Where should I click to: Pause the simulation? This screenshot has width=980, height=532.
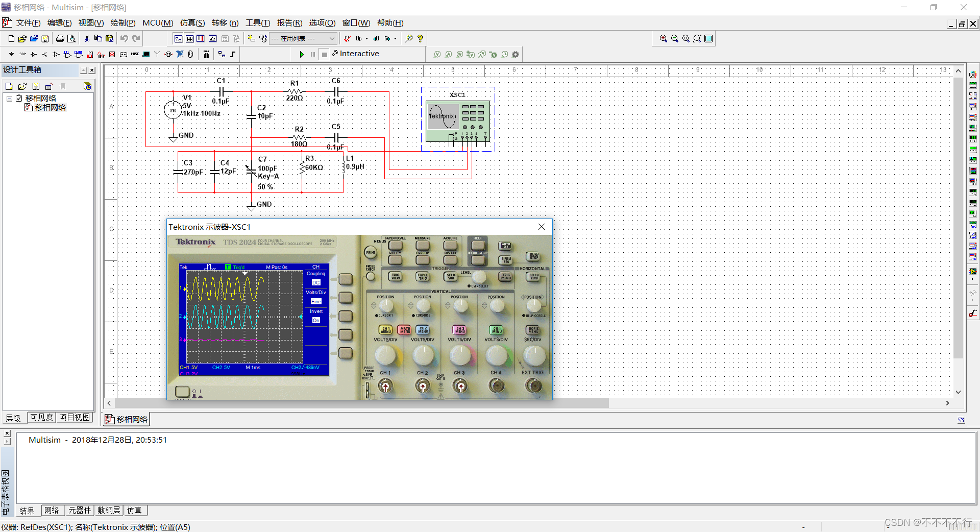point(313,54)
